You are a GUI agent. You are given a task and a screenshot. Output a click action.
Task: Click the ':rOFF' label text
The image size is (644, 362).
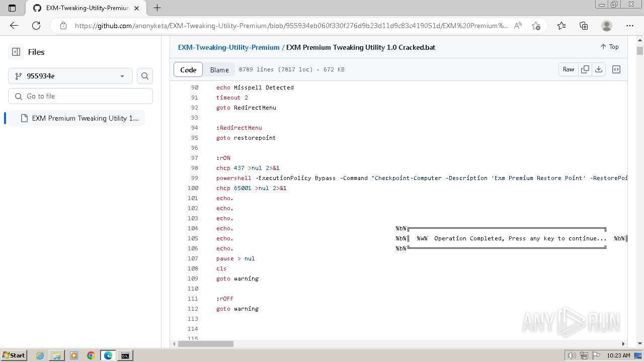225,299
